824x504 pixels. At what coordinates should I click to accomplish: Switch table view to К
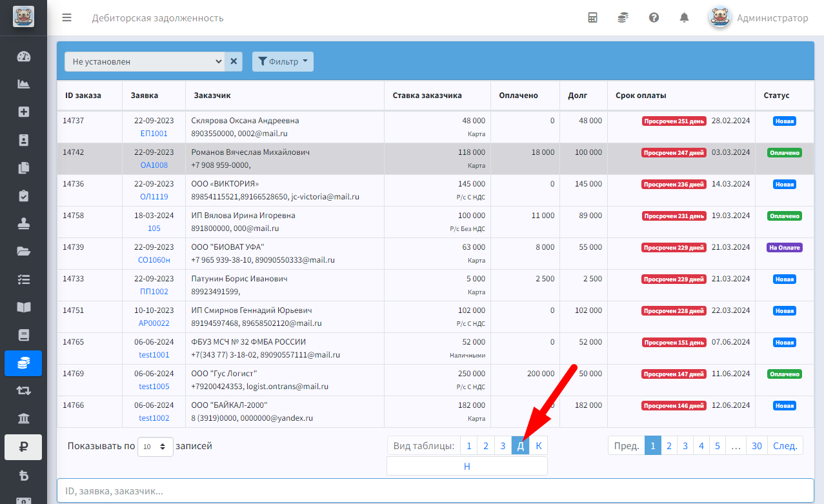tap(539, 446)
